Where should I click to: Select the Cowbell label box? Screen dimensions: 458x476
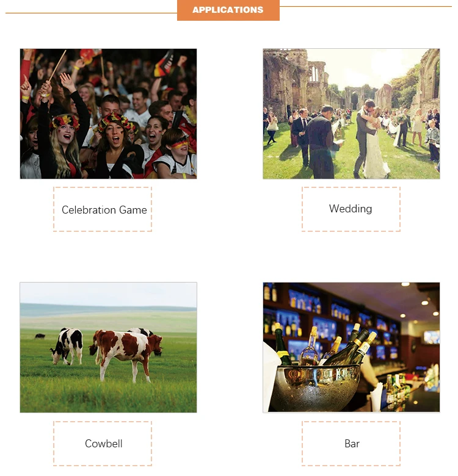103,444
